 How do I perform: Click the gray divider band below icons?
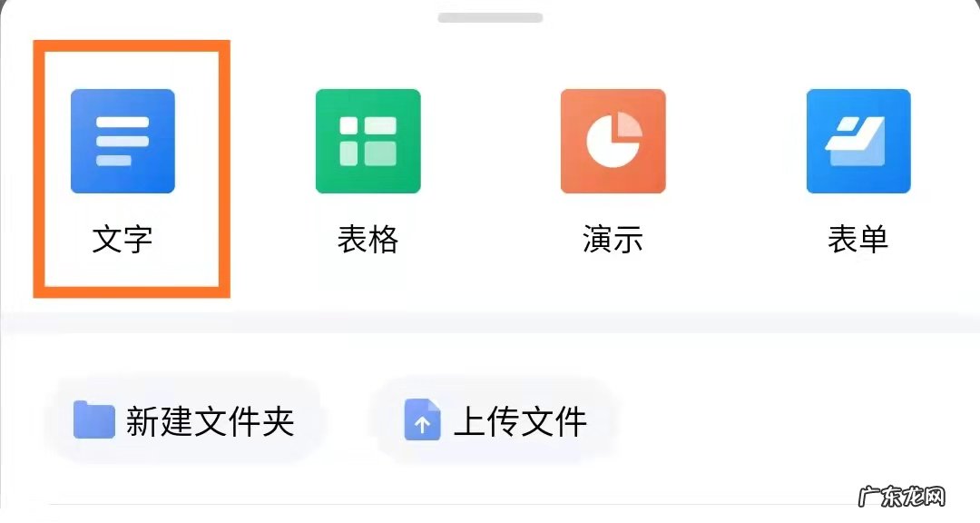click(x=490, y=323)
